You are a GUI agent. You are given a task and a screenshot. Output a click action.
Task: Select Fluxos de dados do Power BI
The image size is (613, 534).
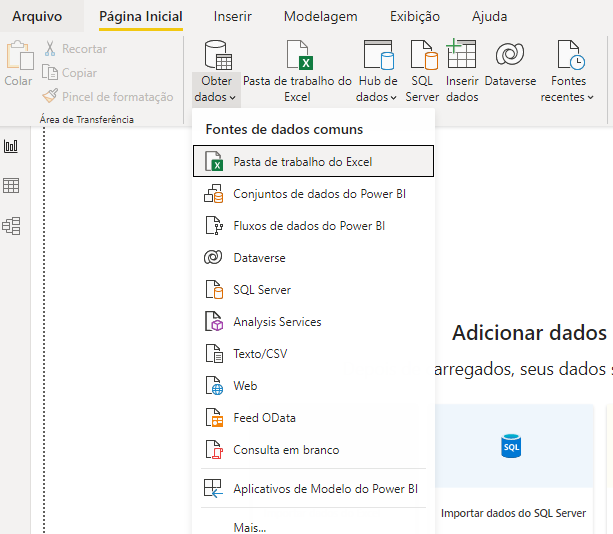pyautogui.click(x=313, y=226)
